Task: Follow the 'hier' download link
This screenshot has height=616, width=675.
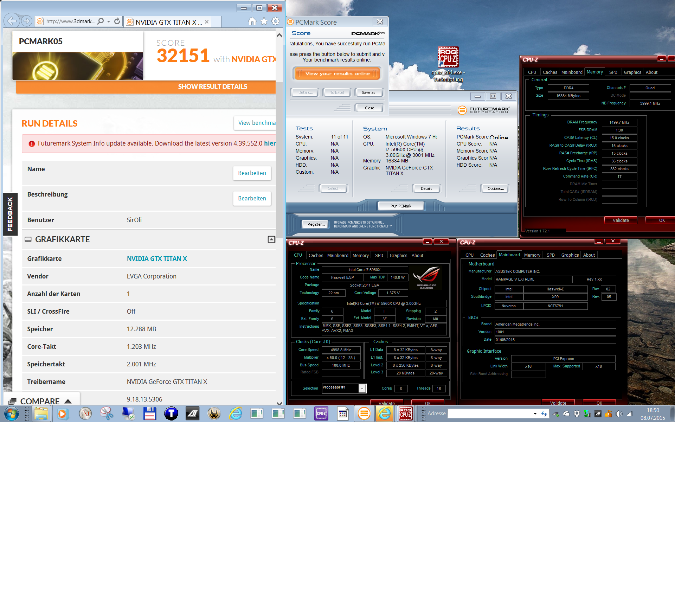Action: tap(270, 143)
